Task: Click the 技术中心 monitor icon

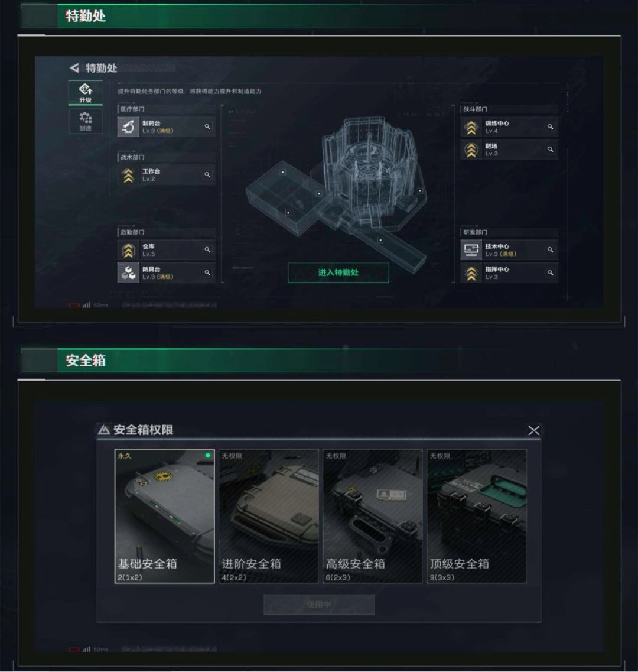Action: pos(471,250)
